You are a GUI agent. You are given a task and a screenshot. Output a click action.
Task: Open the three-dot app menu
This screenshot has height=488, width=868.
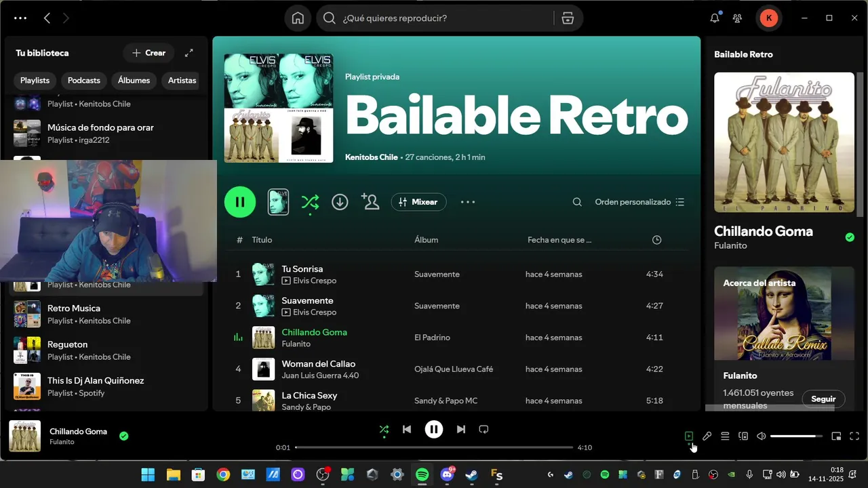(20, 18)
